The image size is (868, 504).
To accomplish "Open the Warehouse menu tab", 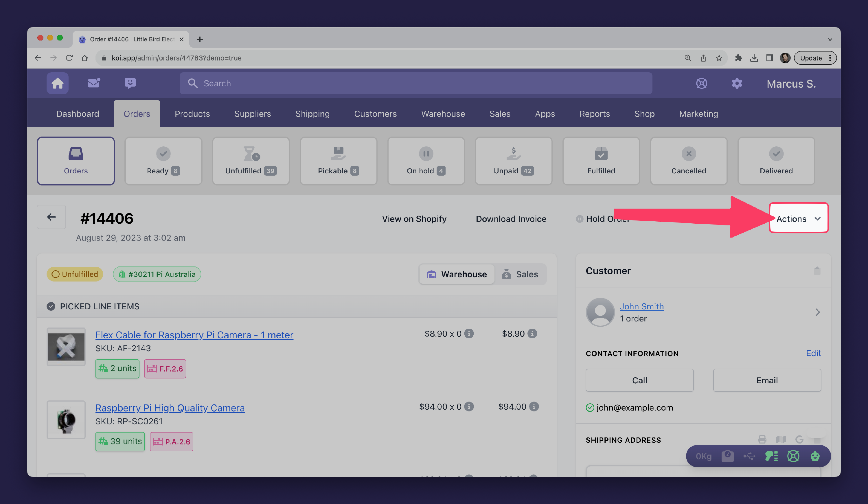I will (x=443, y=114).
